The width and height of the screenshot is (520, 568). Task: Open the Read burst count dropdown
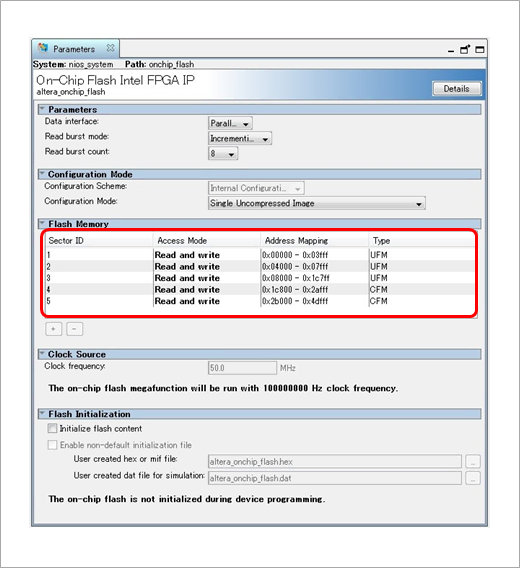(x=223, y=154)
